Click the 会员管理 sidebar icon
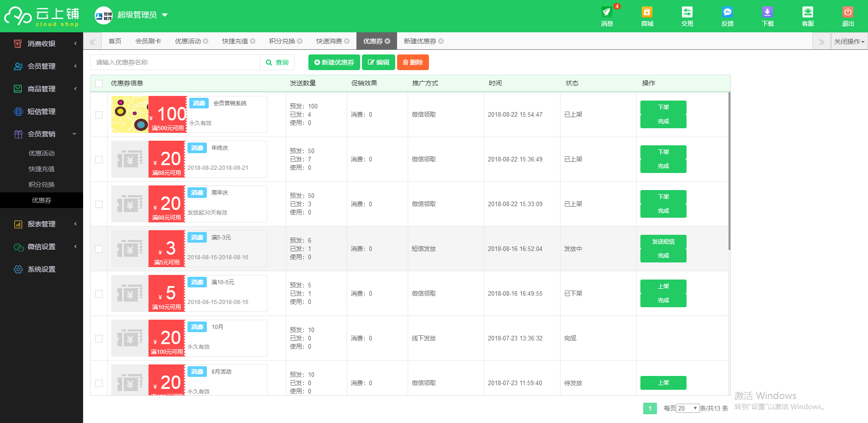Screen dimensions: 868x423 (x=18, y=66)
